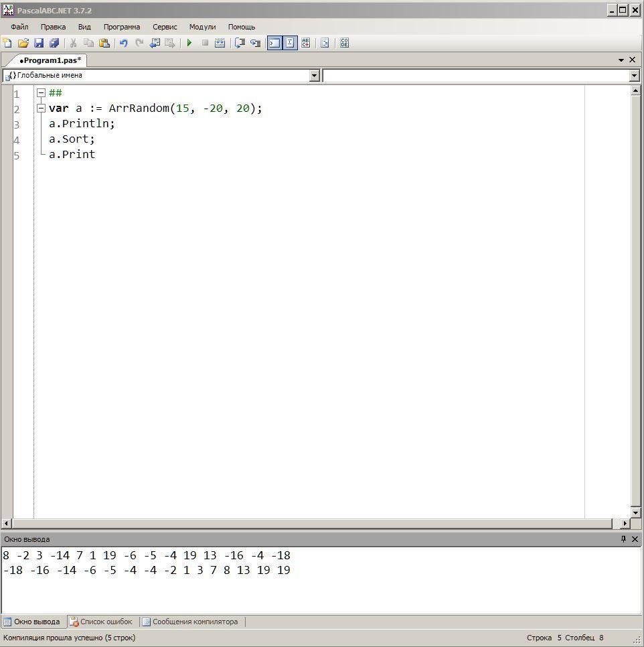Click the horizontal scrollbar left arrow
The height and width of the screenshot is (647, 644).
(x=6, y=524)
